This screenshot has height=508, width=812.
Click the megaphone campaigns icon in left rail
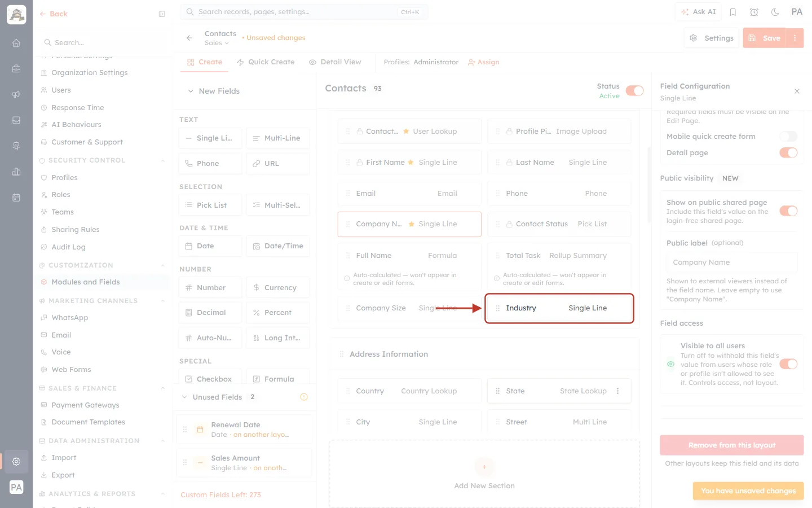[16, 94]
